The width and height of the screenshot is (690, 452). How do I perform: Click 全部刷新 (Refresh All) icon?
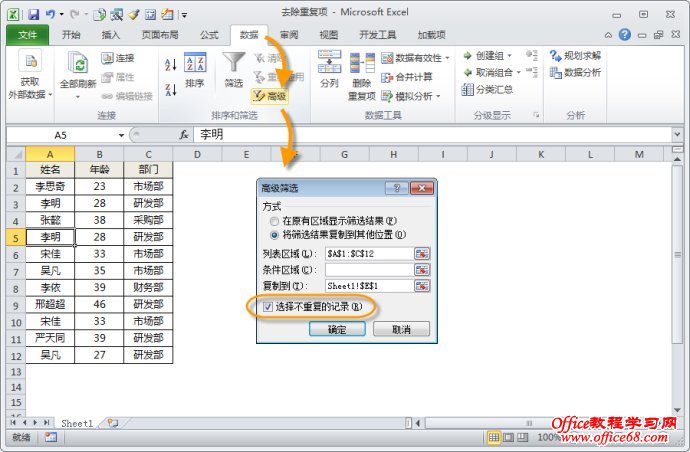click(x=78, y=62)
